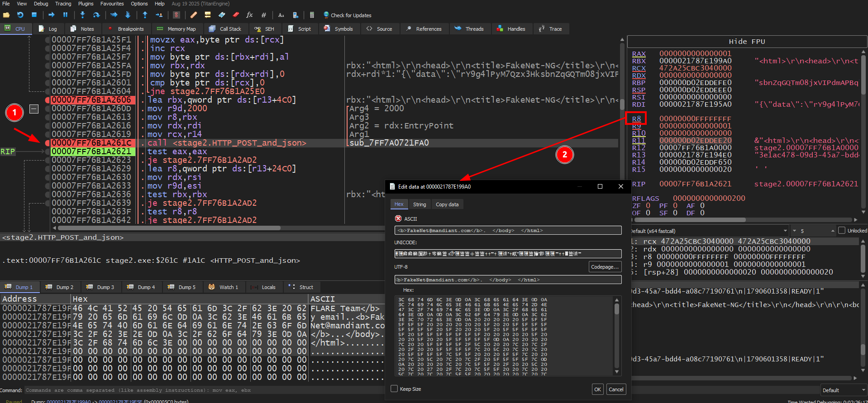Click the hex editor vertical scrollbar in the dialog

(616, 336)
